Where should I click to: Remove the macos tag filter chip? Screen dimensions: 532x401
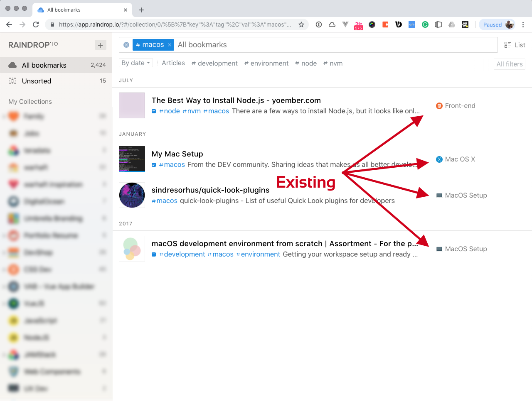tap(170, 45)
